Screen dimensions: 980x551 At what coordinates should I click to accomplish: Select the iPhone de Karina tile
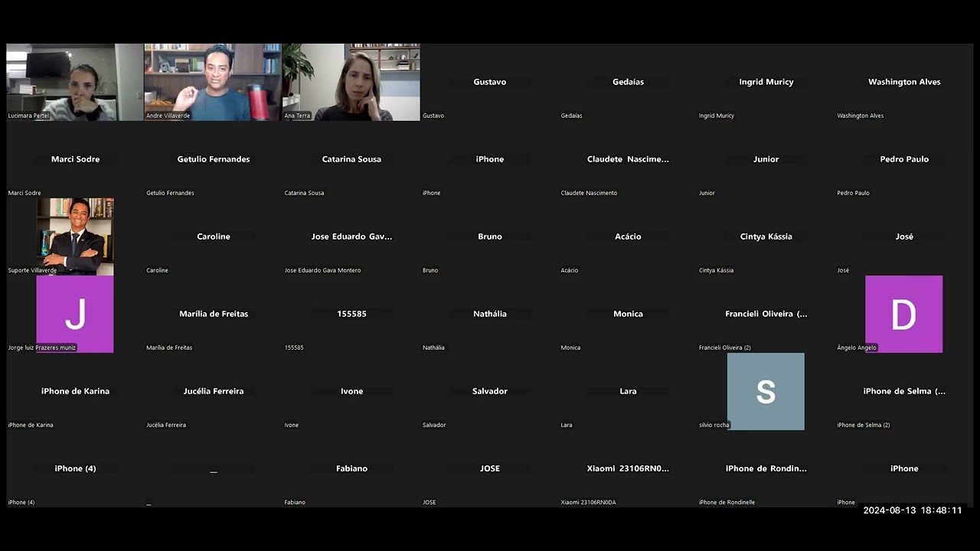coord(75,391)
